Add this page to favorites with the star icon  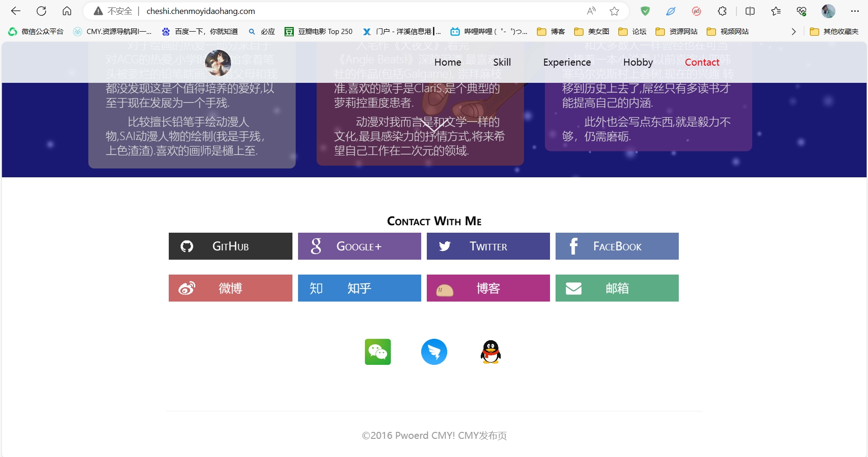pyautogui.click(x=614, y=11)
